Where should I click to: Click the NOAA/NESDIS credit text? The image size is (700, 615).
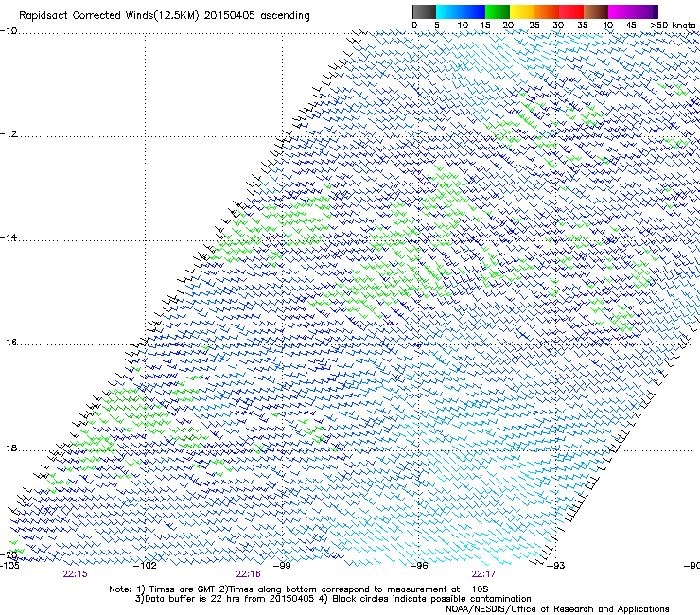(x=557, y=609)
